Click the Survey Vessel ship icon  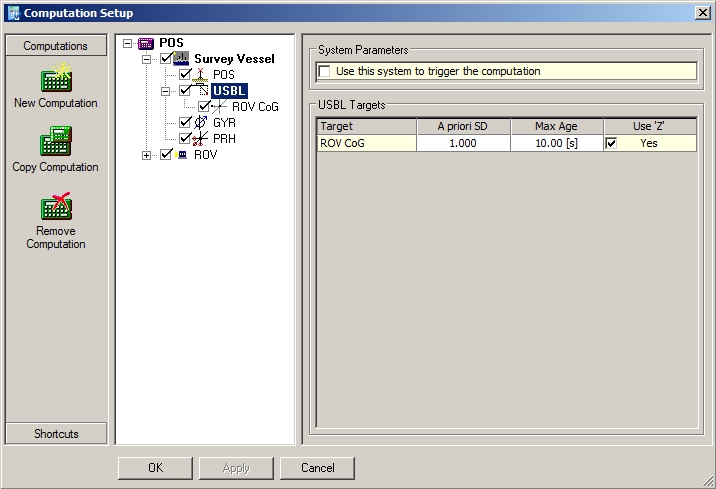coord(181,58)
